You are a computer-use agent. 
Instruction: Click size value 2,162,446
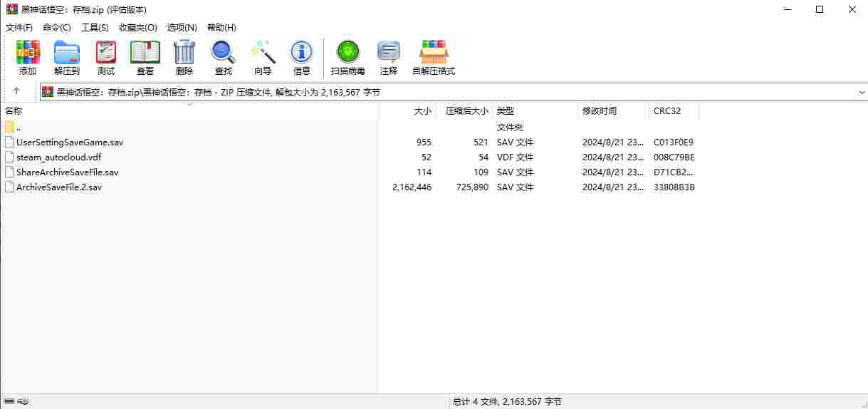point(412,187)
